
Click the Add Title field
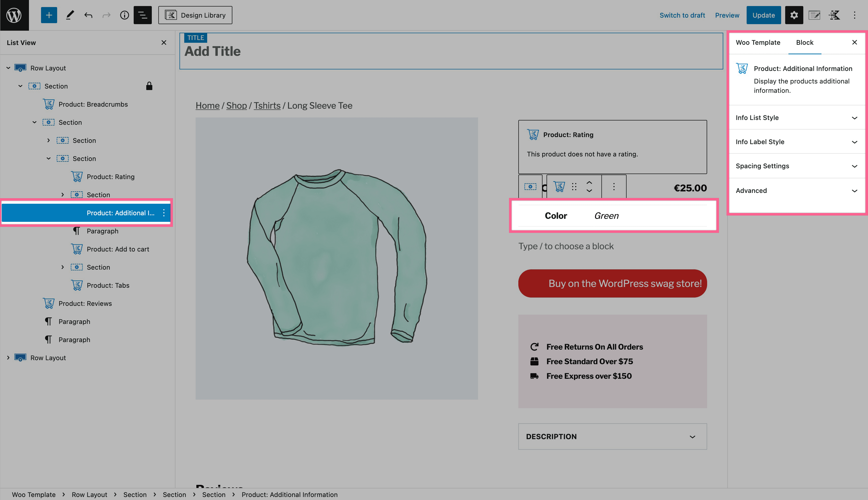(x=451, y=52)
